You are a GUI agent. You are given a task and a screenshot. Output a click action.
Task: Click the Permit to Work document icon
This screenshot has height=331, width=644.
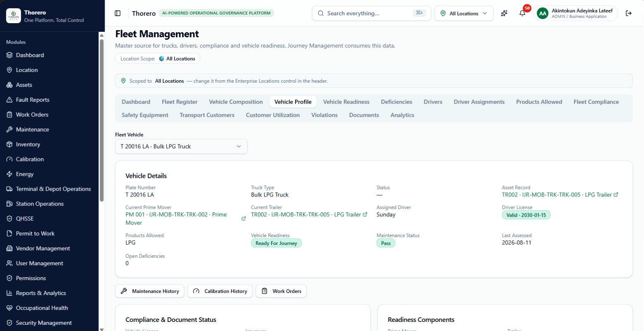[x=10, y=234]
